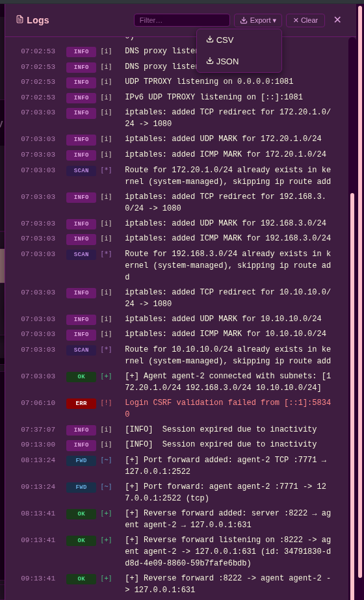The image size is (364, 600).
Task: Click the 08:13:24 timestamp
Action: [x=38, y=460]
